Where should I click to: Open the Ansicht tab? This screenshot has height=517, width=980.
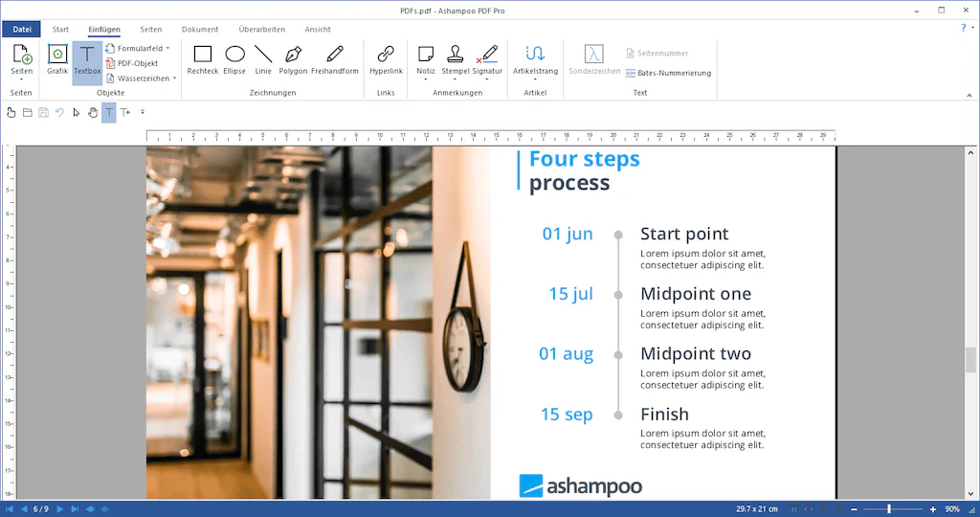click(318, 30)
